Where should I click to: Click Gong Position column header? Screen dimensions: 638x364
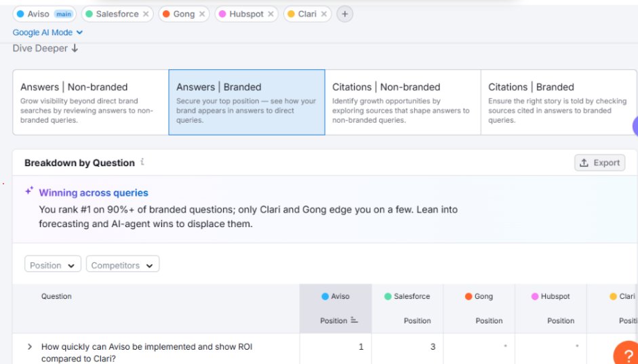click(489, 321)
